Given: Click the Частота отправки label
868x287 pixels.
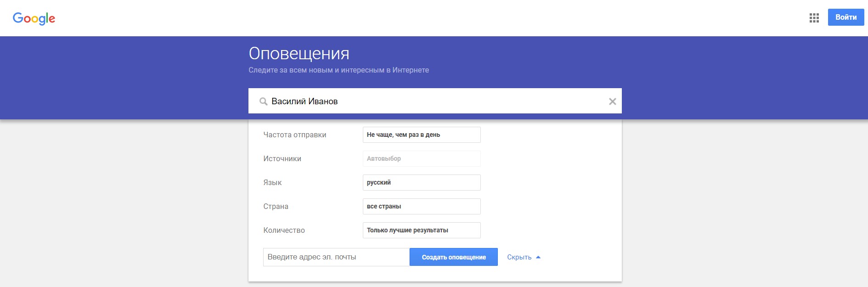Looking at the screenshot, I should pyautogui.click(x=295, y=135).
